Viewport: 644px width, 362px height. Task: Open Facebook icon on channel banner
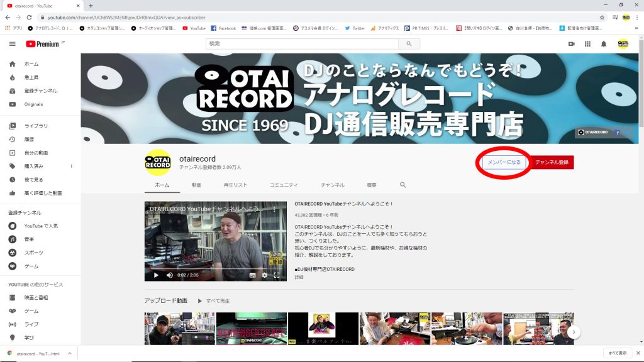tap(618, 133)
